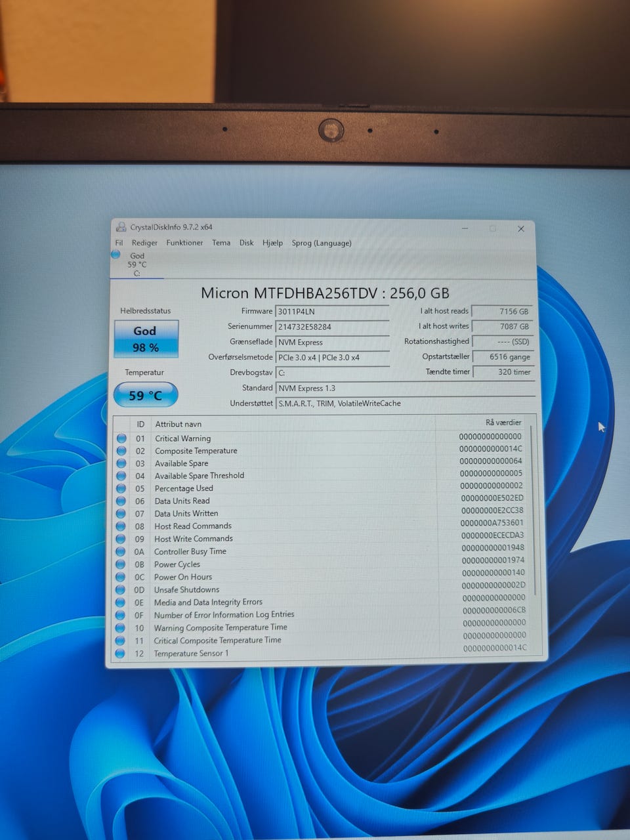Viewport: 630px width, 840px height.
Task: Click the Standard NVM Express 1.3 field
Action: (x=406, y=388)
